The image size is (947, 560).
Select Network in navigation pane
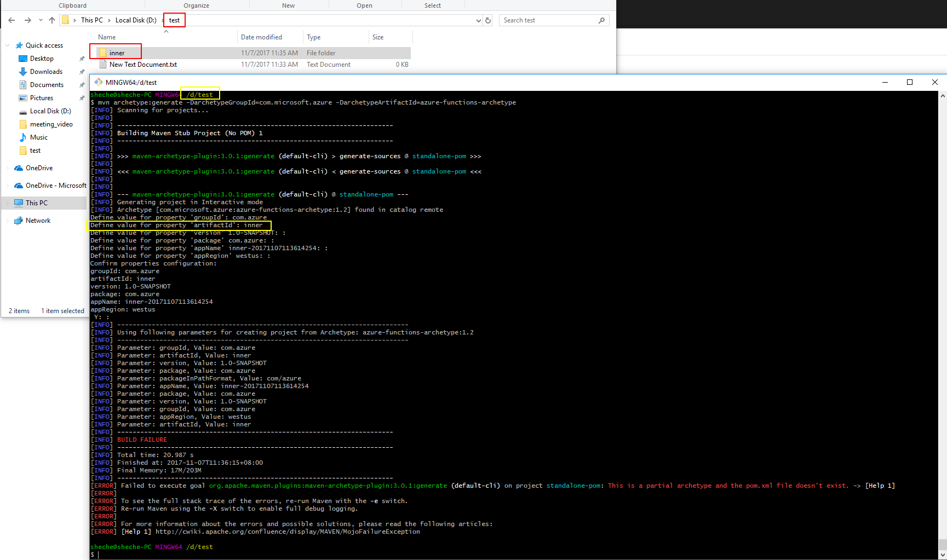[38, 221]
